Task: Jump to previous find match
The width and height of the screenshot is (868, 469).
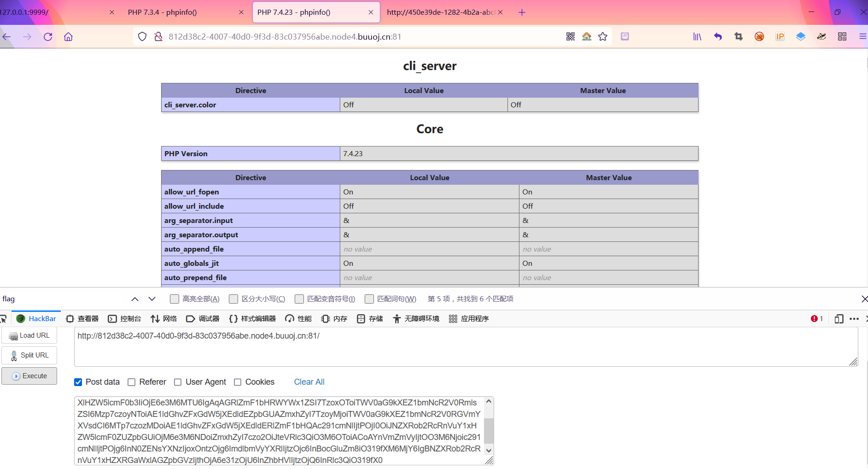Action: [135, 299]
